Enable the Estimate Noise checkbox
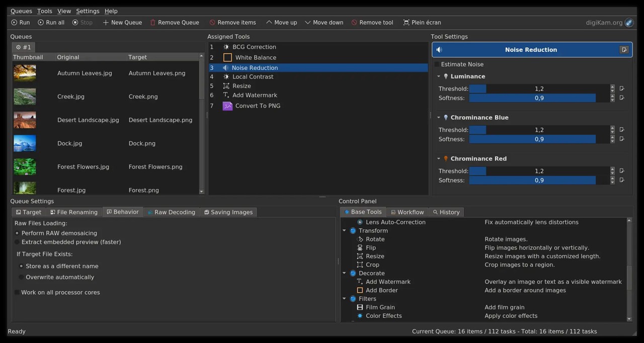Viewport: 644px width, 343px height. point(437,64)
